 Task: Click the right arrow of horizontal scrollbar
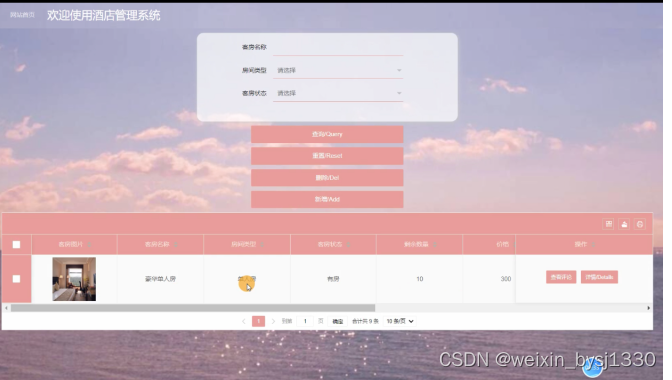[648, 308]
